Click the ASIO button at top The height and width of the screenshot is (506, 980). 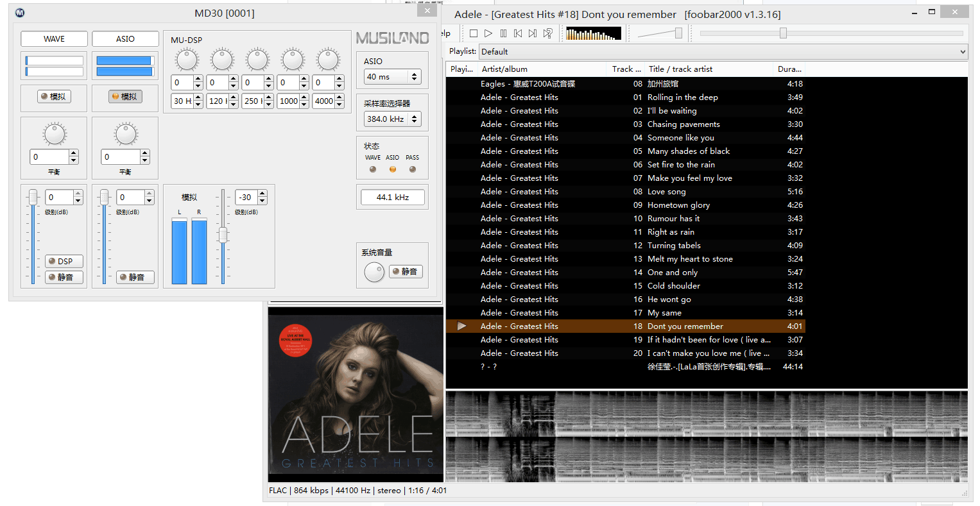[x=125, y=39]
